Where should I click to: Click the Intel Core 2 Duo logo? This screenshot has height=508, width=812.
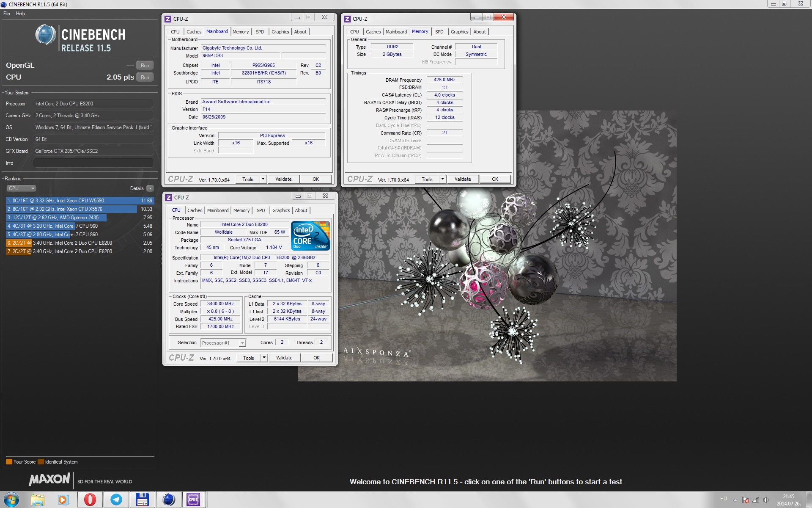click(x=311, y=235)
